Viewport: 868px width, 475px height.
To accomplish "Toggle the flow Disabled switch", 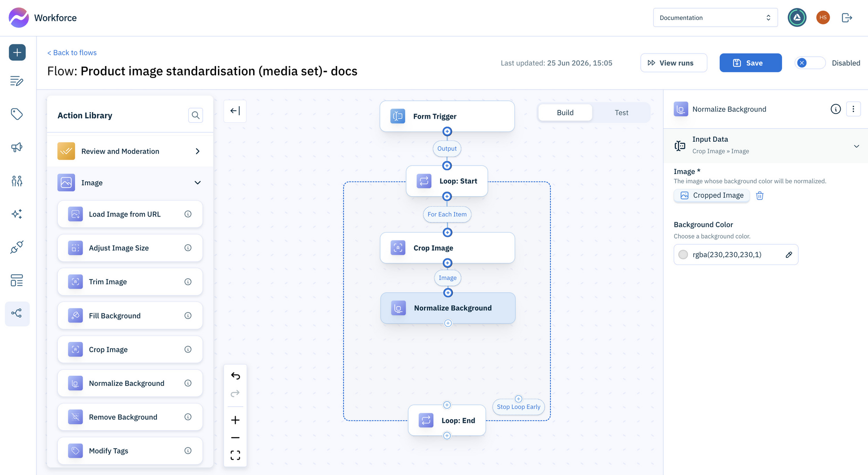I will click(x=810, y=63).
